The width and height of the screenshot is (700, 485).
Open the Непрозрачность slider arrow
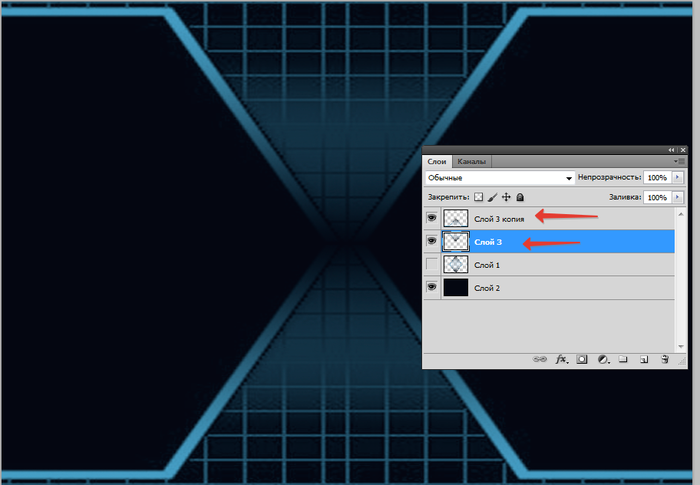(678, 177)
